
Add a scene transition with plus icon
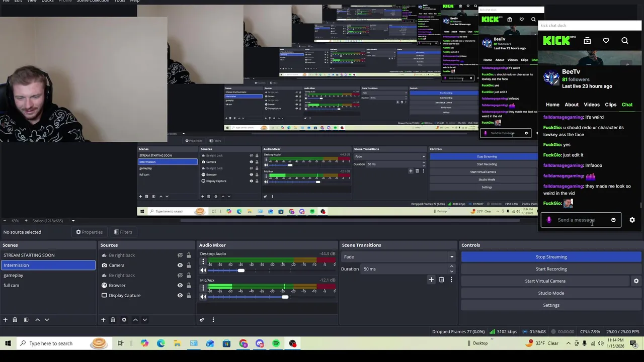tap(431, 280)
